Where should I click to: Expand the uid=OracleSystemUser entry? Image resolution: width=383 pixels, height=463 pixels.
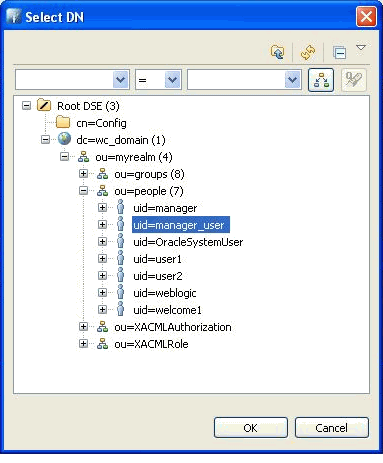click(102, 242)
